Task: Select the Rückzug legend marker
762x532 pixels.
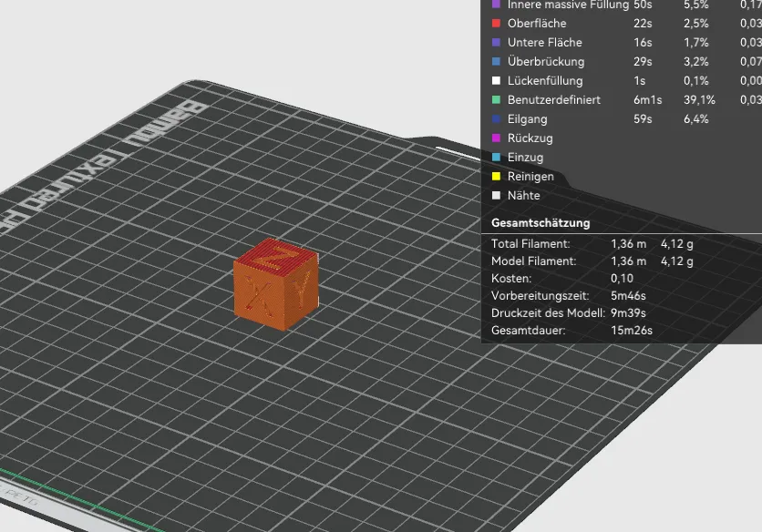Action: click(x=496, y=138)
